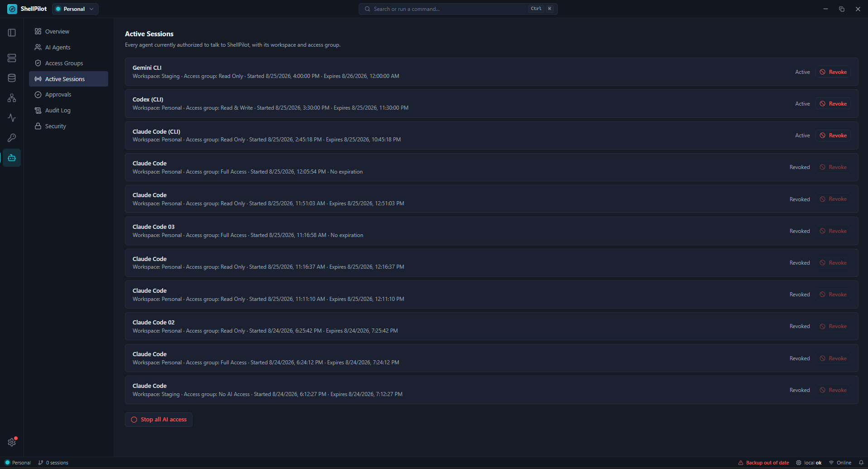Click session details with No AI Access group

[x=268, y=394]
